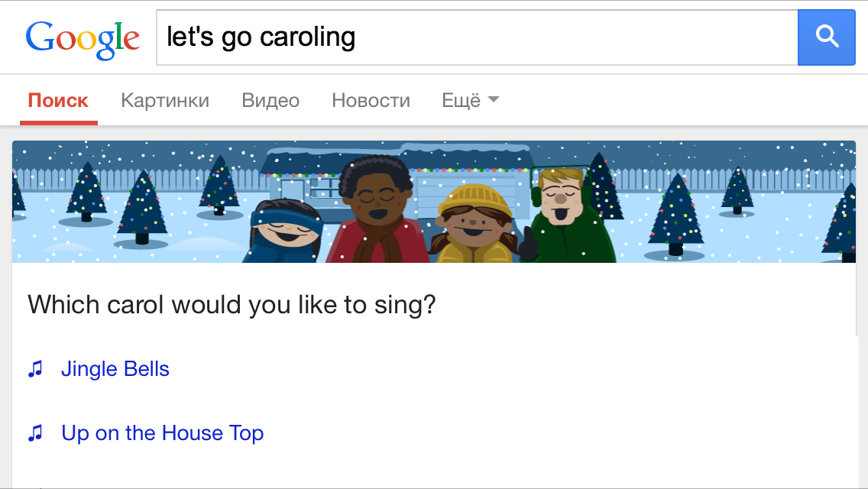Switch to the Картинки tab
868x489 pixels.
(x=165, y=99)
